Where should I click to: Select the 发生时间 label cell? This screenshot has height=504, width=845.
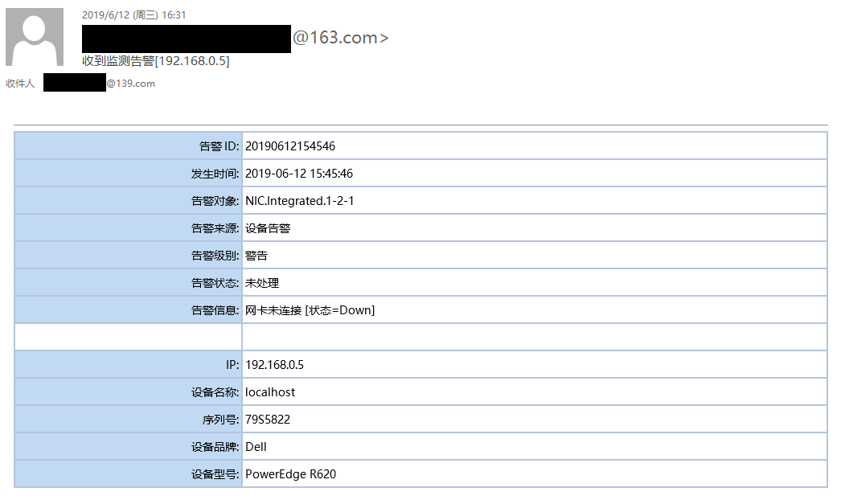tap(129, 174)
